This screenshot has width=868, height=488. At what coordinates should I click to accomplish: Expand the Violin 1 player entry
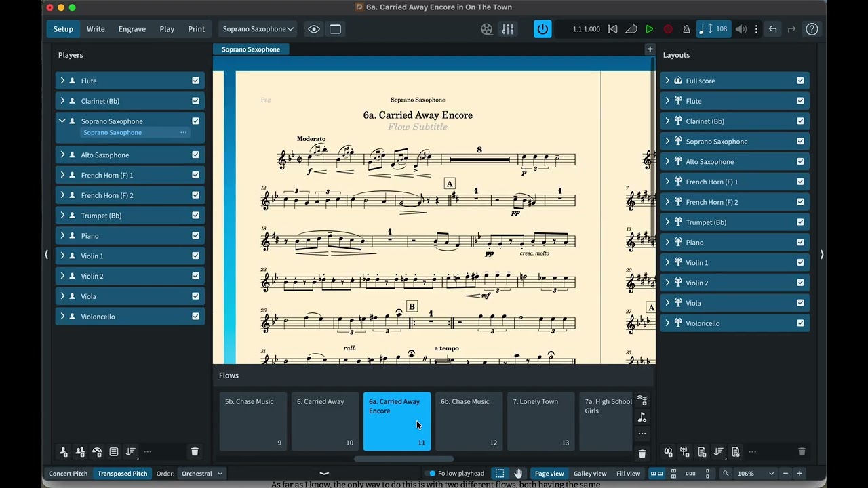click(x=62, y=256)
